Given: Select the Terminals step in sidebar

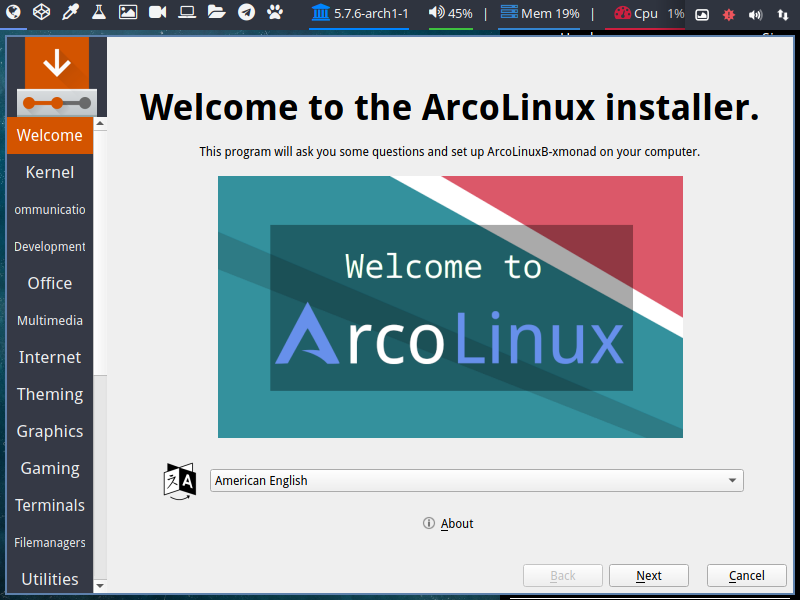Looking at the screenshot, I should (49, 505).
